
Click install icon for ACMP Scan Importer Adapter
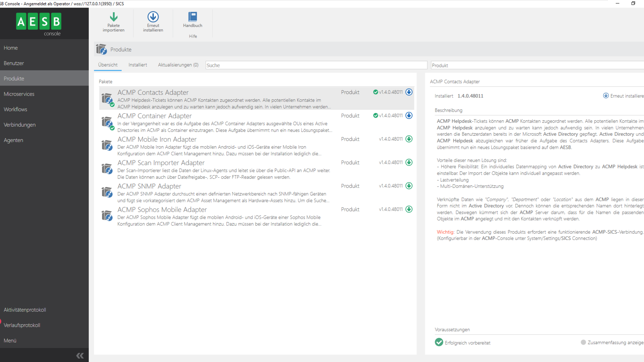(x=409, y=163)
